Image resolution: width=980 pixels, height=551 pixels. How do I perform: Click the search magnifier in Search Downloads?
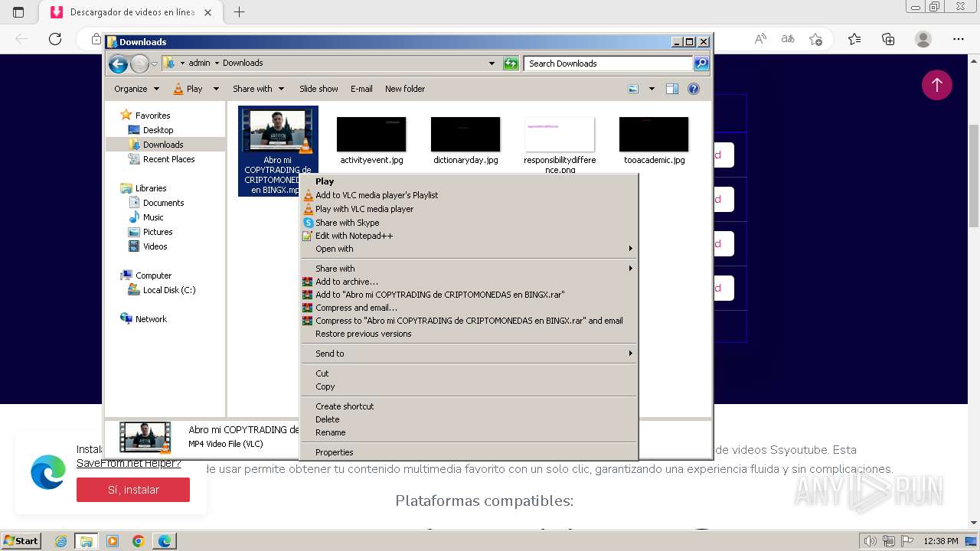pos(701,64)
